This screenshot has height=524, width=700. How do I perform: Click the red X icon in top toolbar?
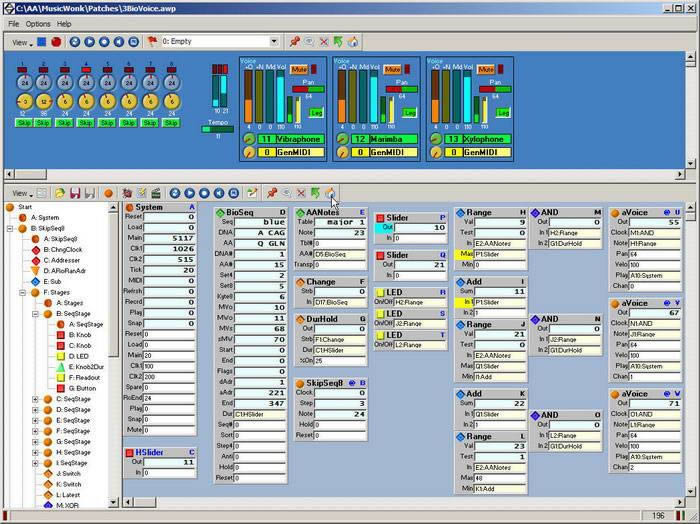[324, 42]
